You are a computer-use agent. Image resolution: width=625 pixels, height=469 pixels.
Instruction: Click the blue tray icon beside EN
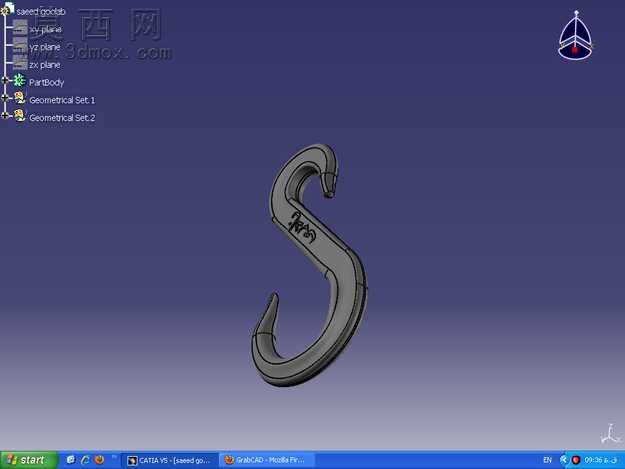563,460
